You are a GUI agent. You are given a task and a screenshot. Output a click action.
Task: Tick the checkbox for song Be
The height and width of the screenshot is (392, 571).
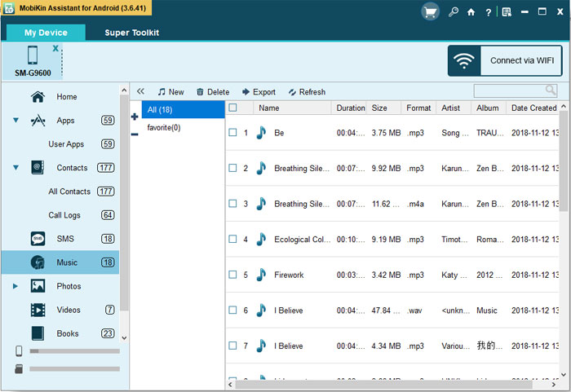click(233, 133)
